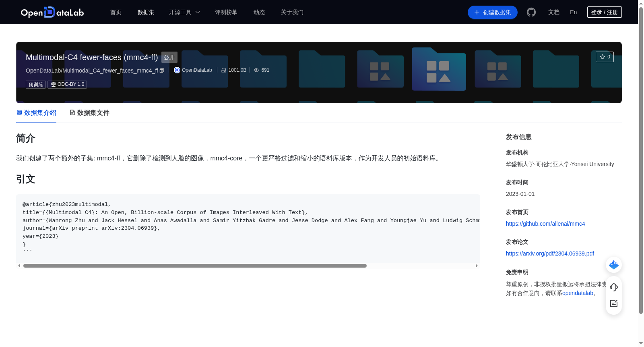Click the plus icon in Create Dataset button
The width and height of the screenshot is (644, 347).
(x=477, y=12)
